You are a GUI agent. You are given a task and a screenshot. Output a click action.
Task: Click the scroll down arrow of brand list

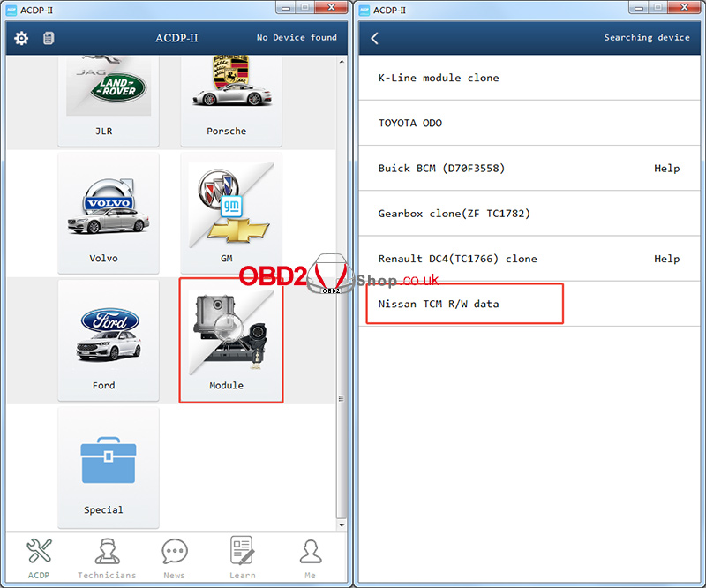click(x=342, y=525)
